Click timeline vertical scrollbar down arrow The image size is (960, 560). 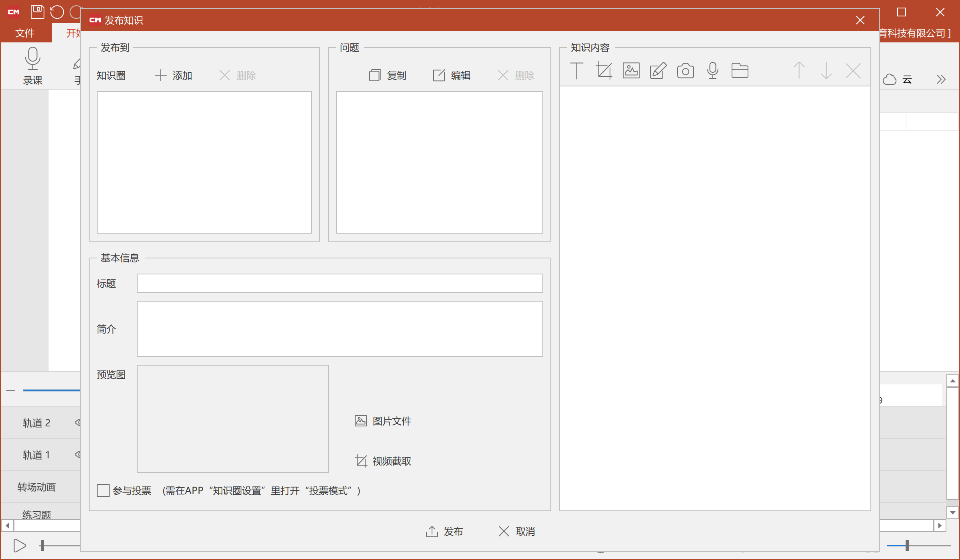coord(953,512)
